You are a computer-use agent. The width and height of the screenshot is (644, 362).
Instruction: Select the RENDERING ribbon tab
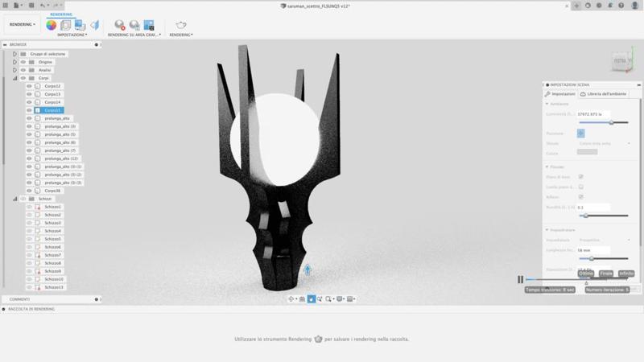coord(61,14)
